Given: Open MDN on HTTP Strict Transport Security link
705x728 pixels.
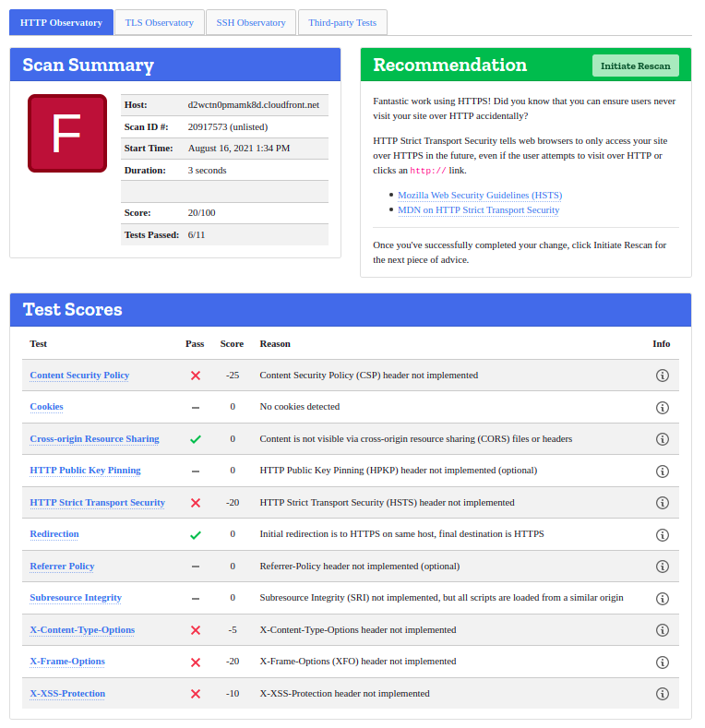Looking at the screenshot, I should pyautogui.click(x=478, y=209).
